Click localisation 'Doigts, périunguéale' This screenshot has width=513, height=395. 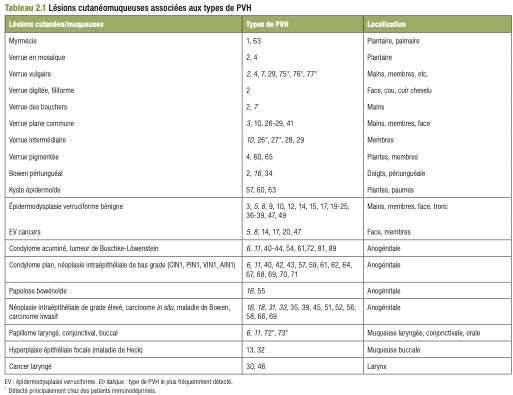pyautogui.click(x=396, y=173)
